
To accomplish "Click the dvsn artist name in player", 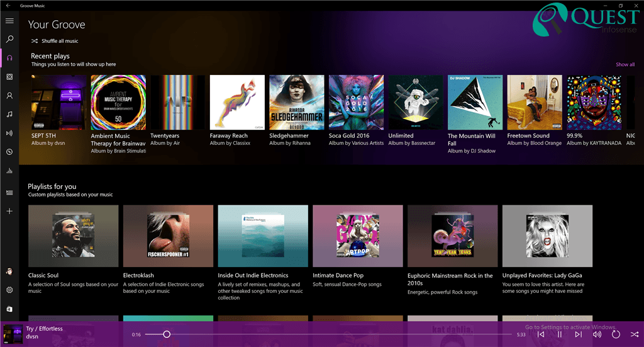I will (32, 336).
